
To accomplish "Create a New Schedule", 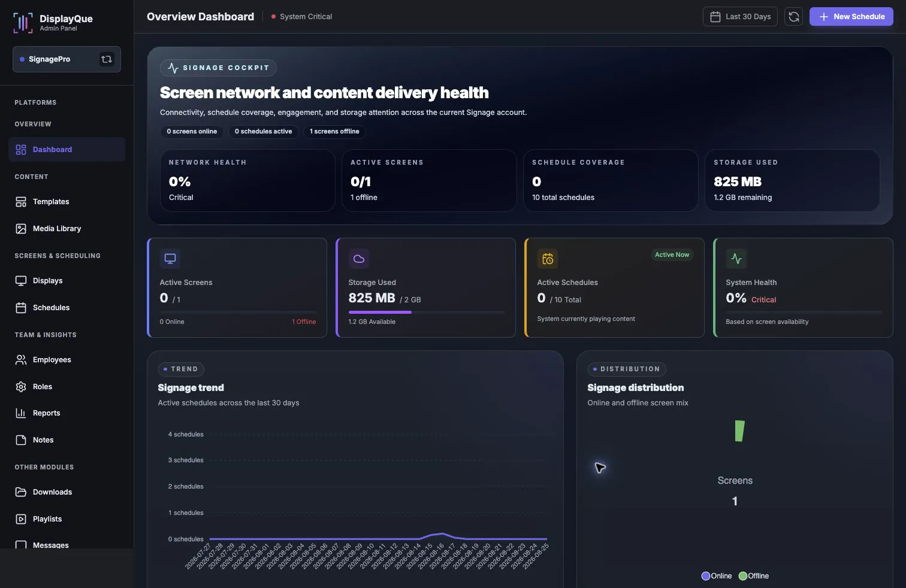I will pos(851,17).
